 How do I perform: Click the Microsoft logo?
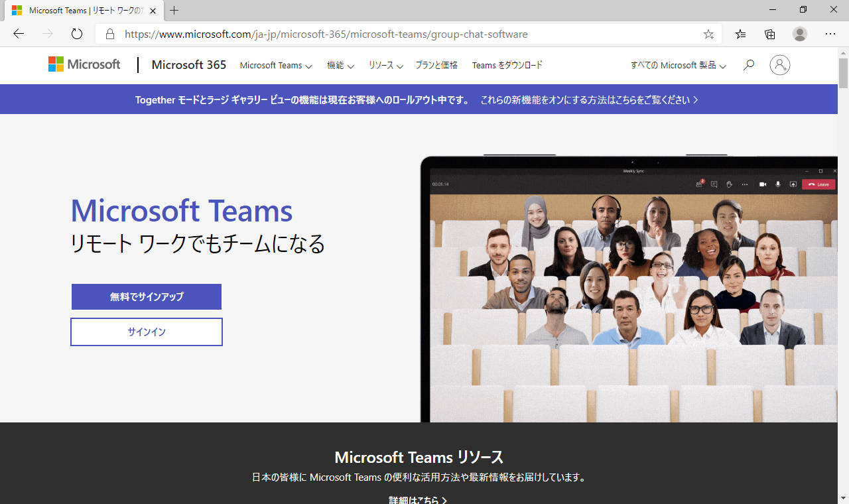coord(84,64)
